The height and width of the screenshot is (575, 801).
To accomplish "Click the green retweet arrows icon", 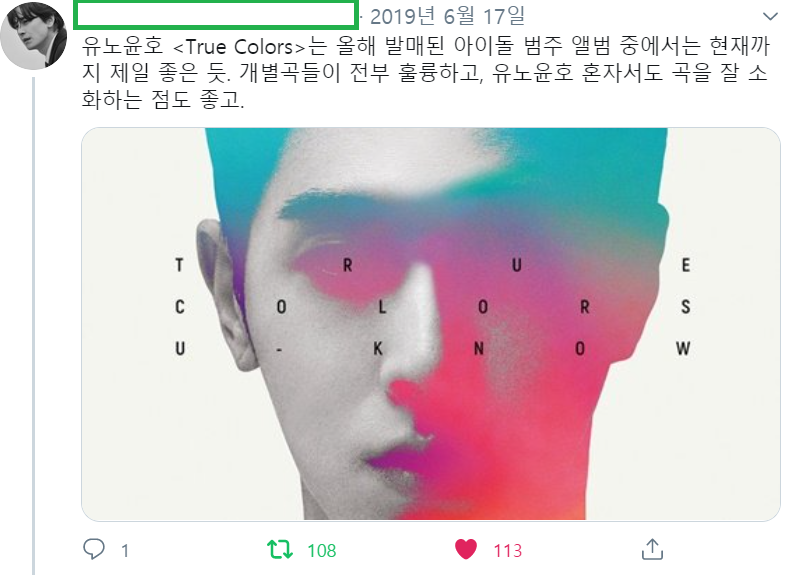I will click(x=280, y=550).
